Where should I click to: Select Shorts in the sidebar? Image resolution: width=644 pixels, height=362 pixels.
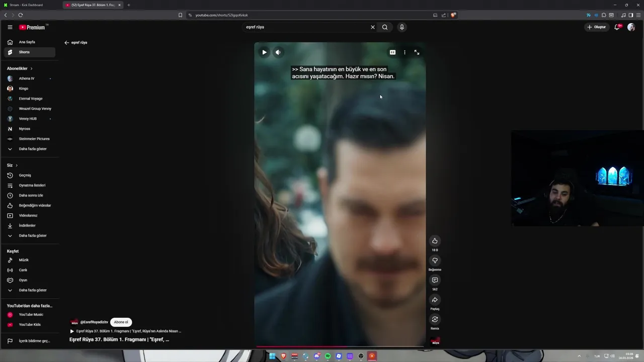(30, 52)
